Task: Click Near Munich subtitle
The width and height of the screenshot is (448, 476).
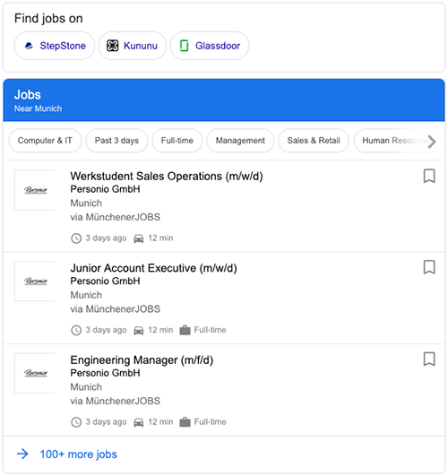Action: (x=38, y=108)
